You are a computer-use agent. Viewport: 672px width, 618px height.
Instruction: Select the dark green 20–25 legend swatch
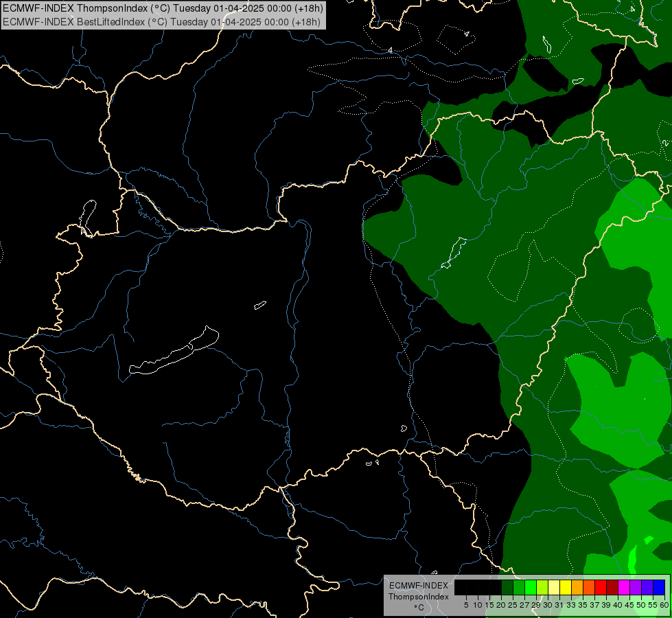[x=507, y=587]
